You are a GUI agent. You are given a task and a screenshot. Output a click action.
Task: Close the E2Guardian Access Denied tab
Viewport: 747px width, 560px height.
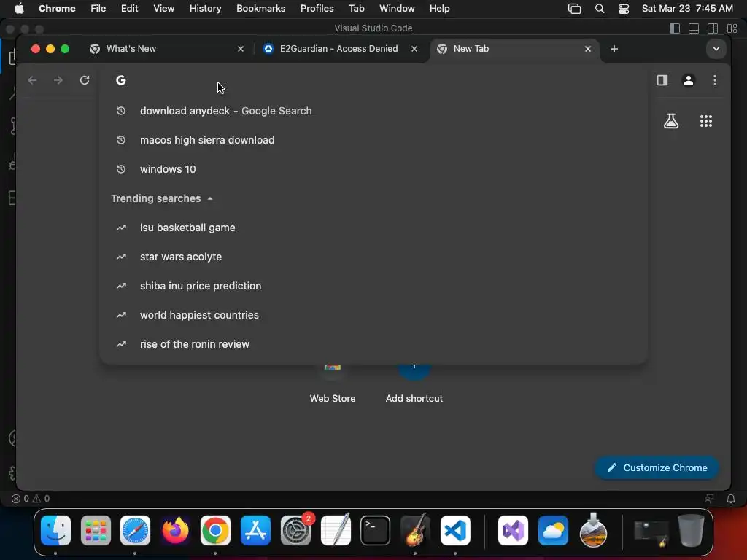(x=414, y=49)
